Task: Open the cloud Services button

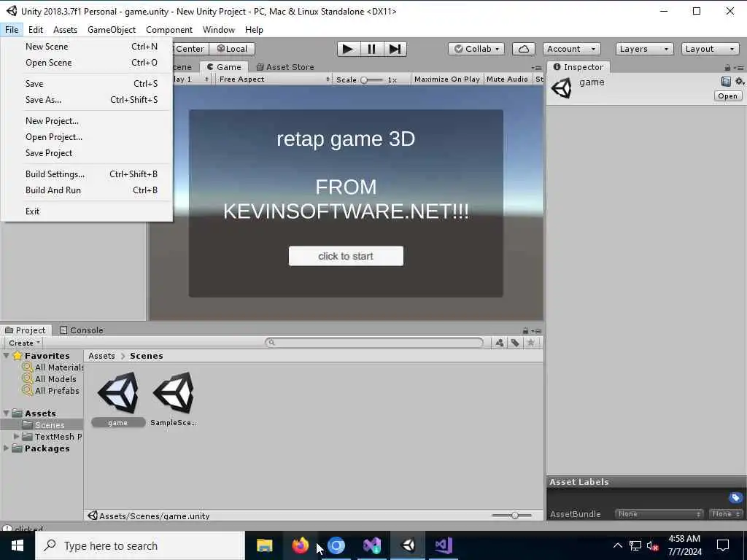Action: coord(523,49)
